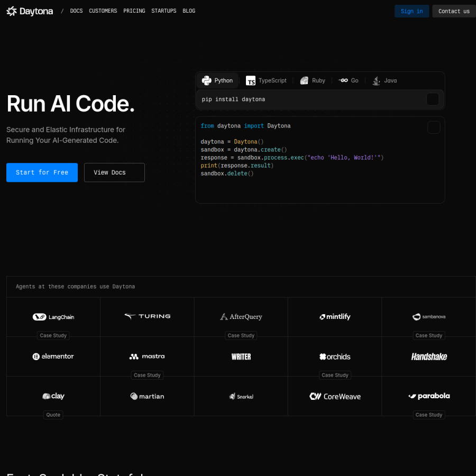Click the Sign in button
This screenshot has height=476, width=476.
point(411,11)
